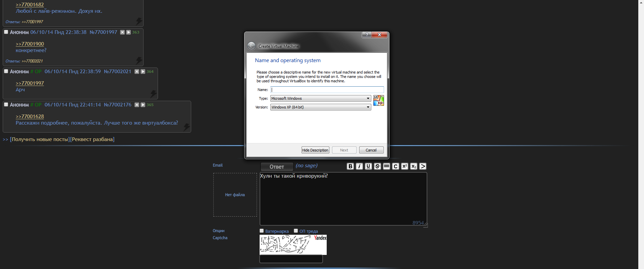
Task: Toggle underline formatting button
Action: point(368,166)
